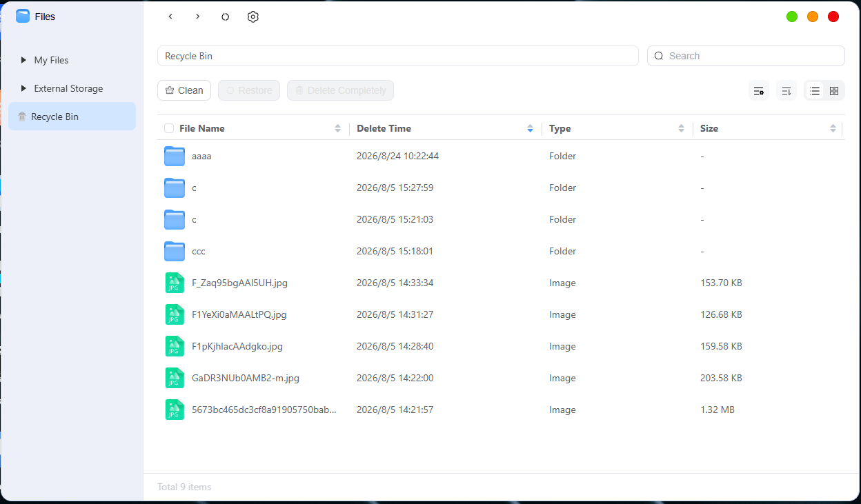Select Recycle Bin in the sidebar

click(x=72, y=117)
